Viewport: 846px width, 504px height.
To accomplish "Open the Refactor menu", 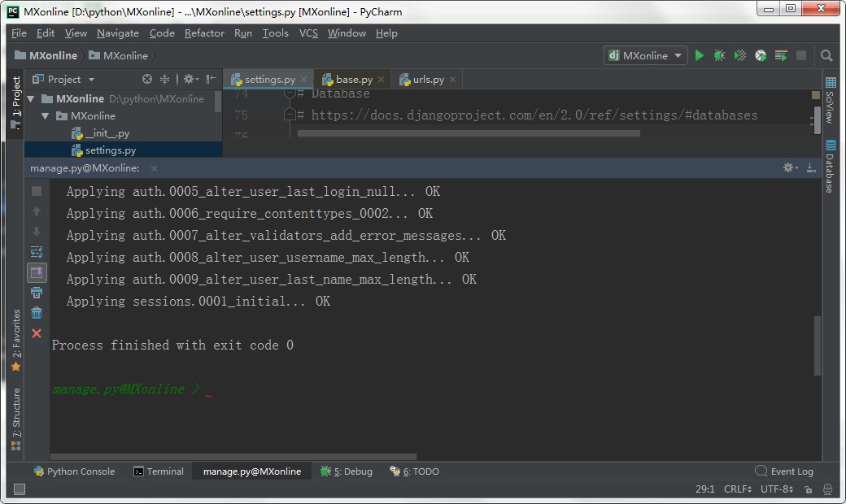I will [x=204, y=33].
